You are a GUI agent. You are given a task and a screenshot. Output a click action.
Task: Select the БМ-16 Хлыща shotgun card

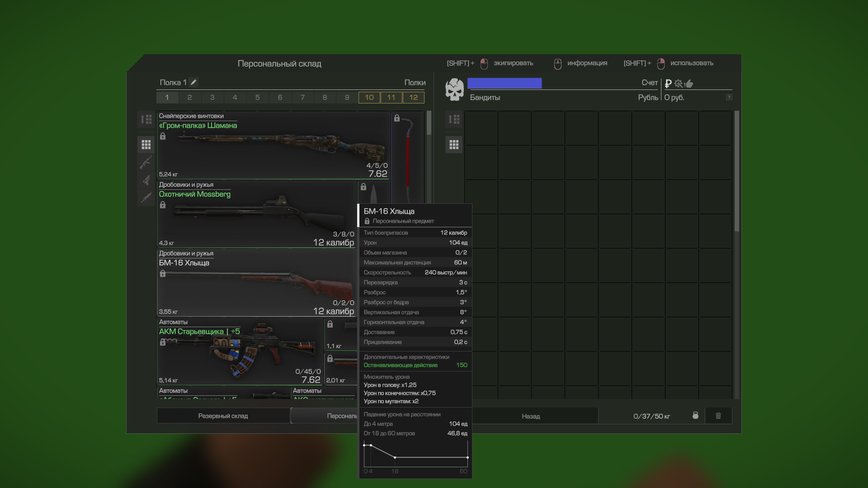point(257,282)
